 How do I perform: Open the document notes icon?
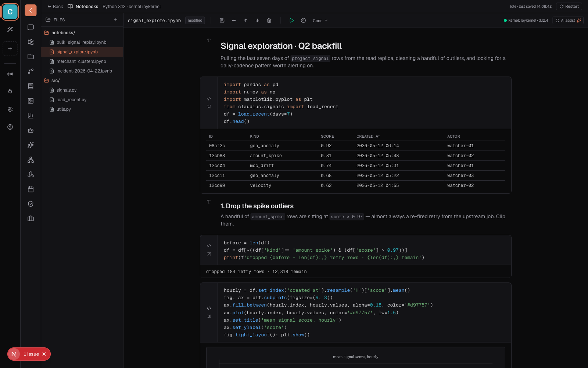pyautogui.click(x=31, y=86)
